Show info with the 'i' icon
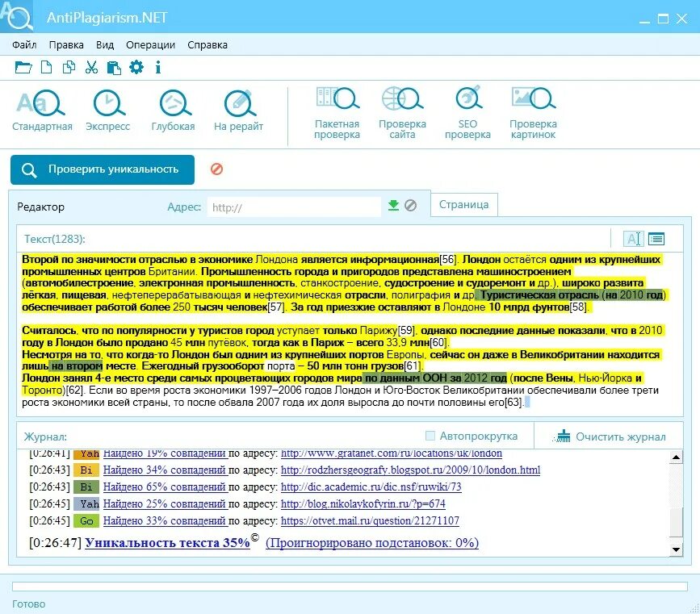This screenshot has height=614, width=700. [x=157, y=68]
